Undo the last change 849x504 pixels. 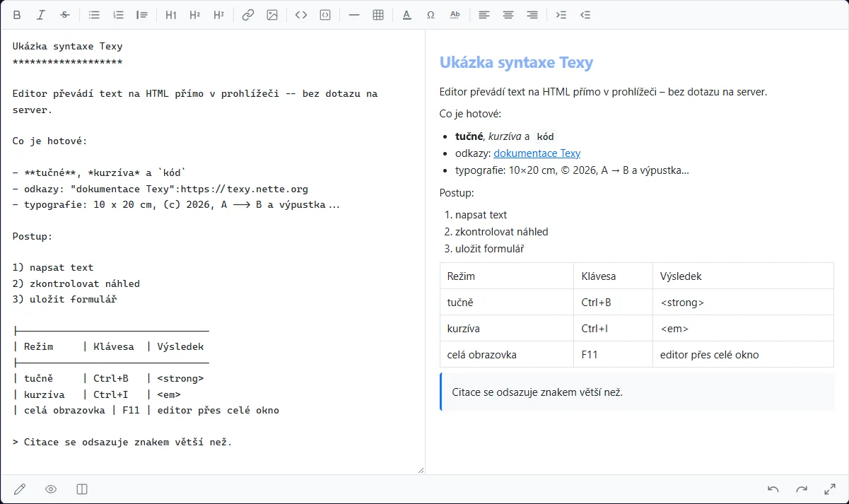point(773,489)
